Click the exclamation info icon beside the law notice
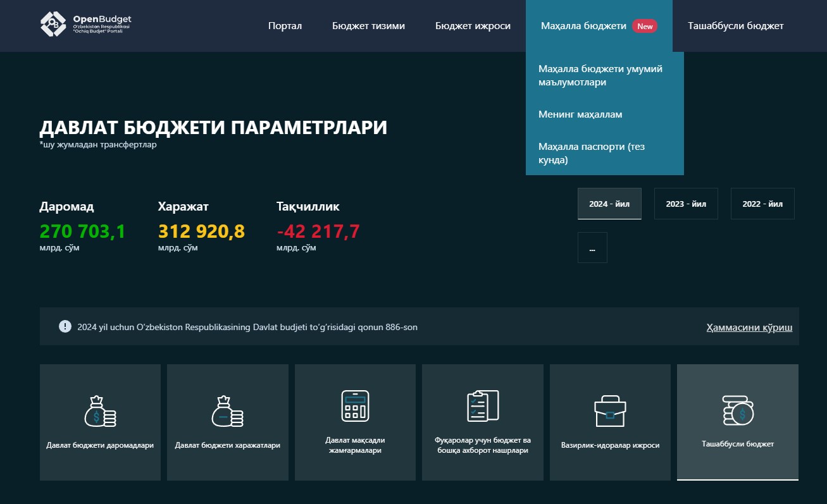The width and height of the screenshot is (827, 504). pyautogui.click(x=65, y=326)
